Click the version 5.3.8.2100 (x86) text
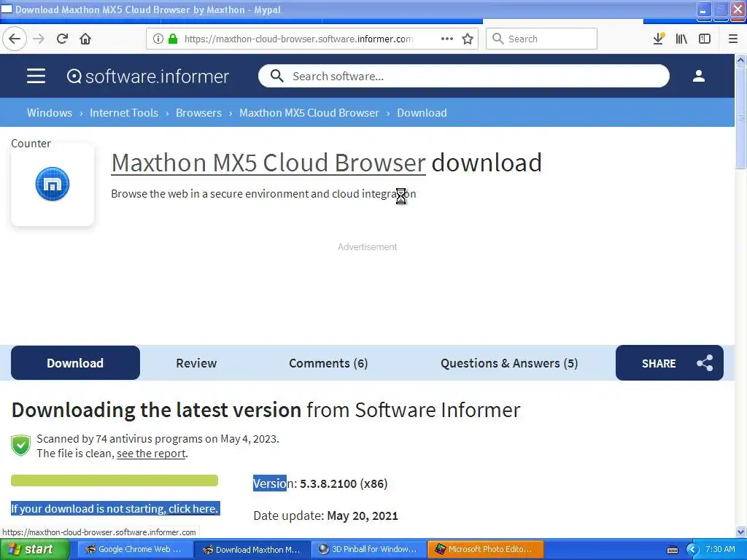Image resolution: width=747 pixels, height=560 pixels. pos(344,483)
